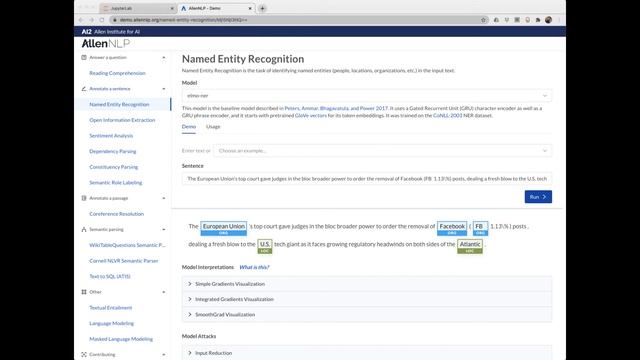Reload the page with the refresh icon
The image size is (640, 360).
(102, 20)
